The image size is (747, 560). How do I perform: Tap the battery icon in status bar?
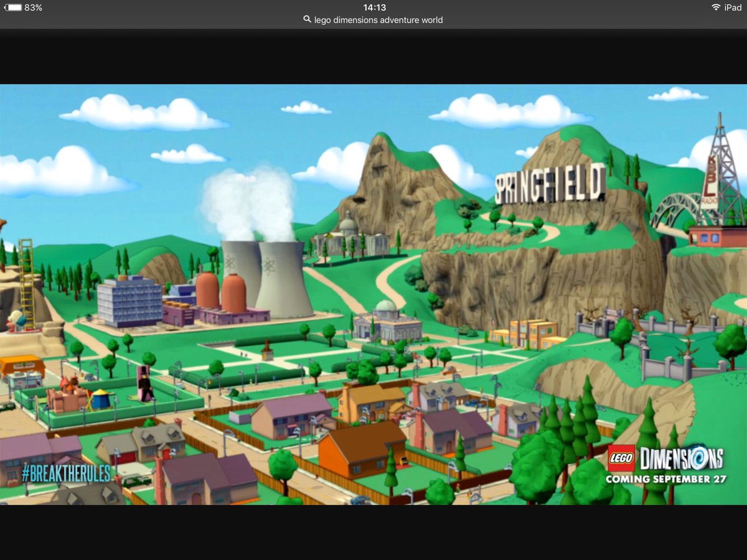point(12,7)
